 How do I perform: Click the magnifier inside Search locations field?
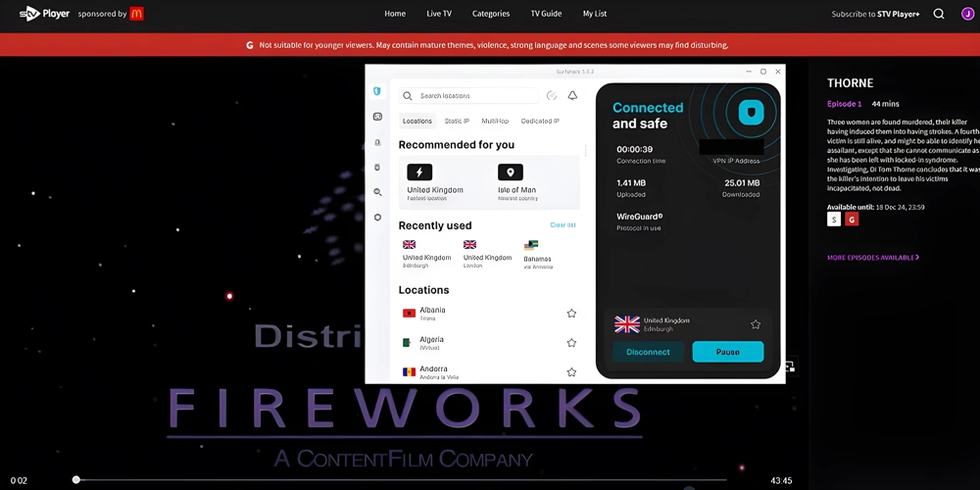coord(408,96)
